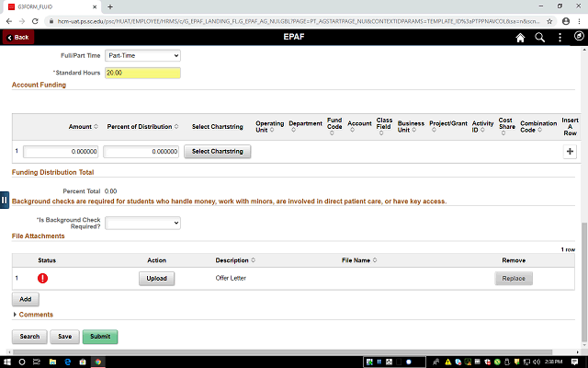
Task: Sort by Amount column arrow icon
Action: click(96, 127)
